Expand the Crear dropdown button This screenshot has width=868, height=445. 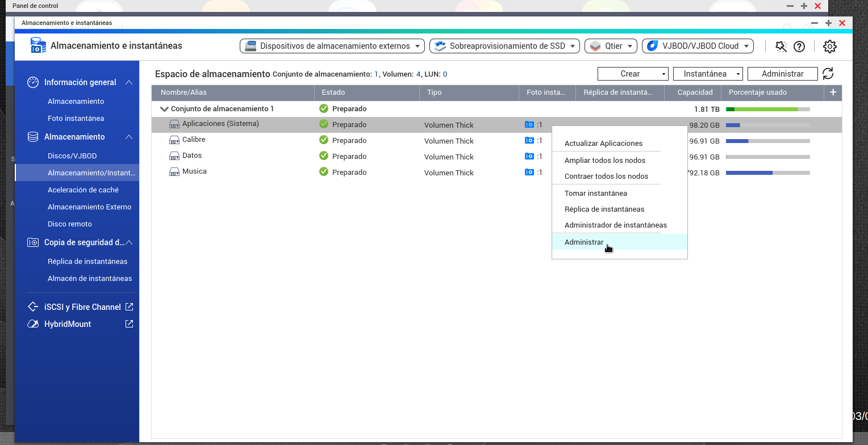pyautogui.click(x=633, y=74)
